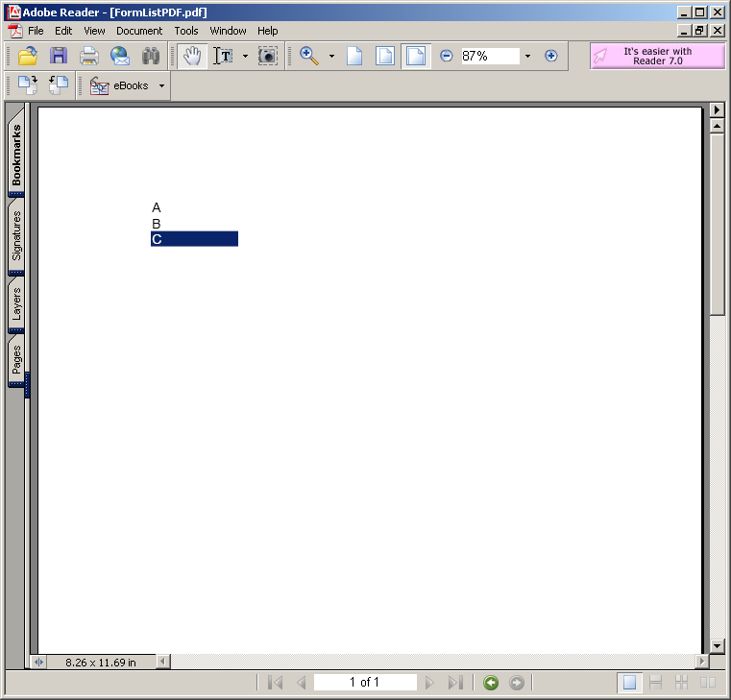Go to next view gray arrow
This screenshot has height=700, width=731.
point(517,683)
